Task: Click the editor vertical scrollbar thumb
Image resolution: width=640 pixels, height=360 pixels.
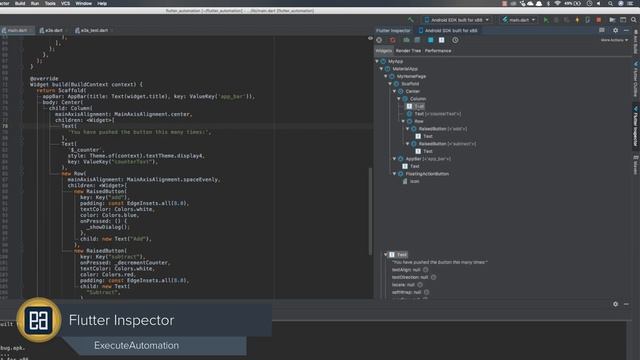Action: point(370,210)
